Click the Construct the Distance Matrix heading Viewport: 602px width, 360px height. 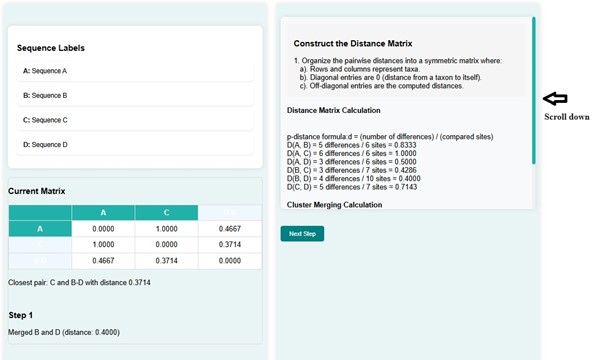pos(353,44)
